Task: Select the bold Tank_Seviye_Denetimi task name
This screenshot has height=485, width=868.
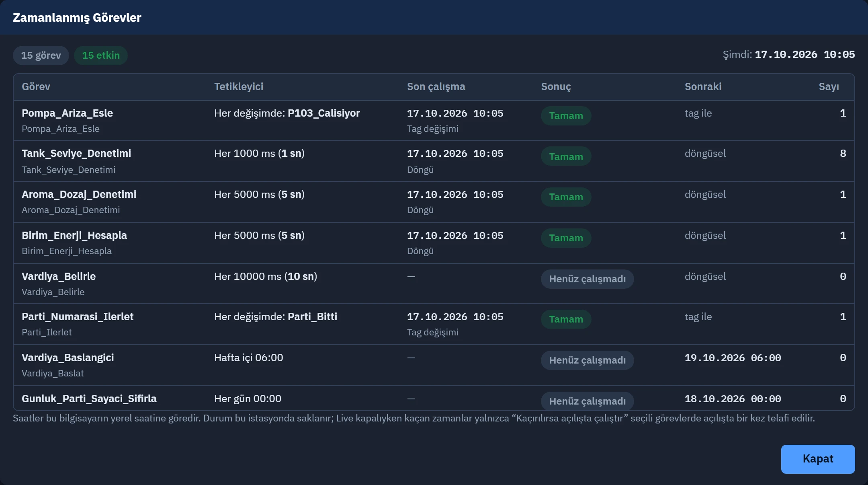Action: point(76,153)
